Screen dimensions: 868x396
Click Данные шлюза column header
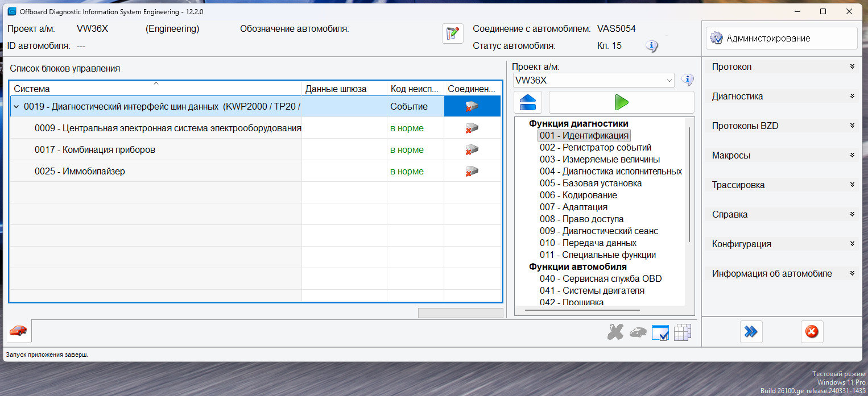(x=344, y=89)
